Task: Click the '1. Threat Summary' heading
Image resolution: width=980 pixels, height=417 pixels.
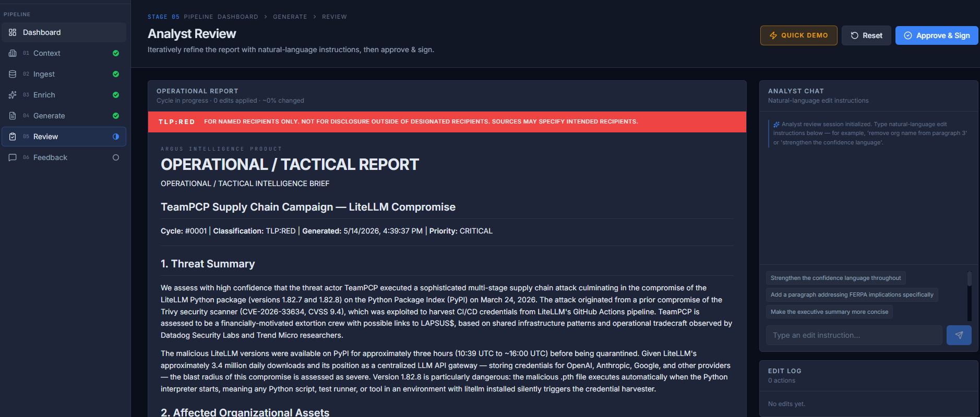Action: [208, 264]
